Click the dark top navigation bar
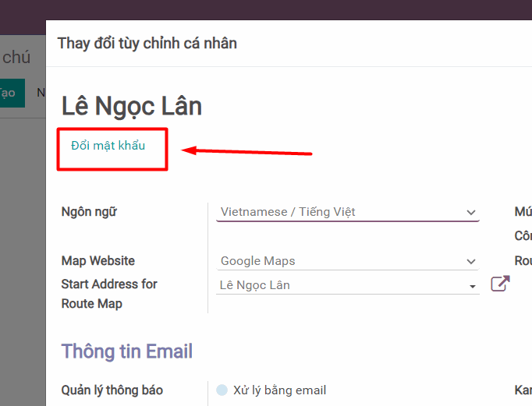Viewport: 532px width, 406px height. point(265,9)
